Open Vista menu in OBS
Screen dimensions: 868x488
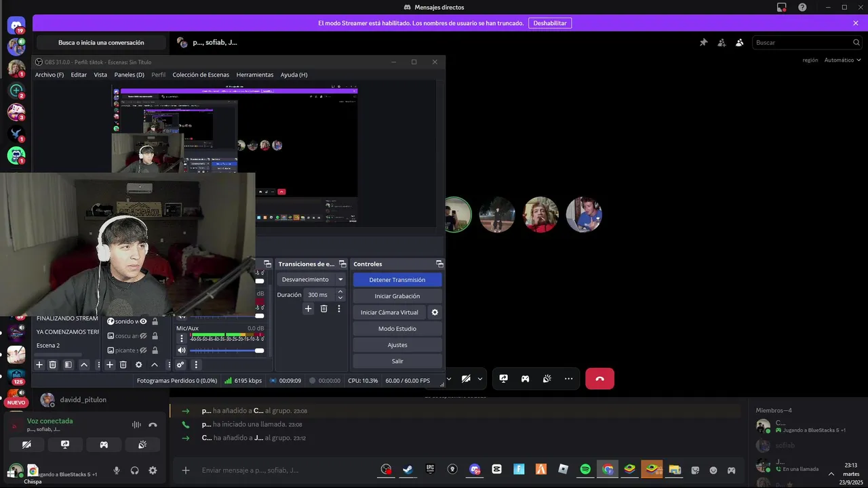coord(100,75)
